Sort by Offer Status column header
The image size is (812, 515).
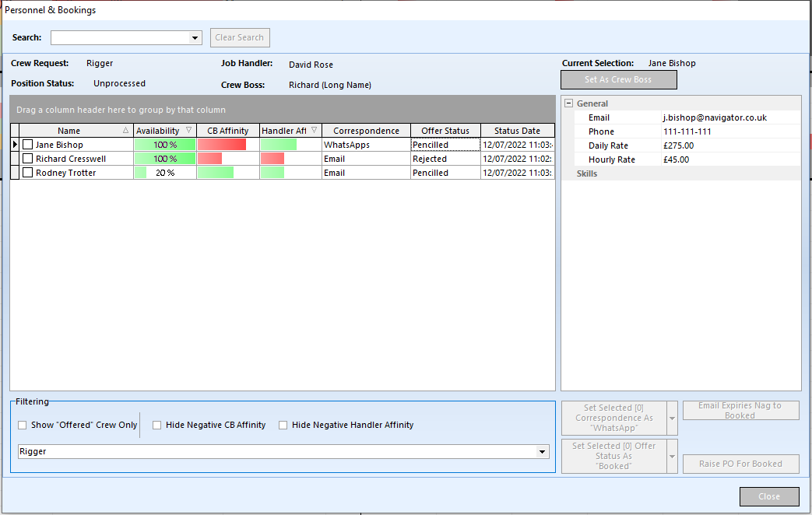tap(445, 131)
